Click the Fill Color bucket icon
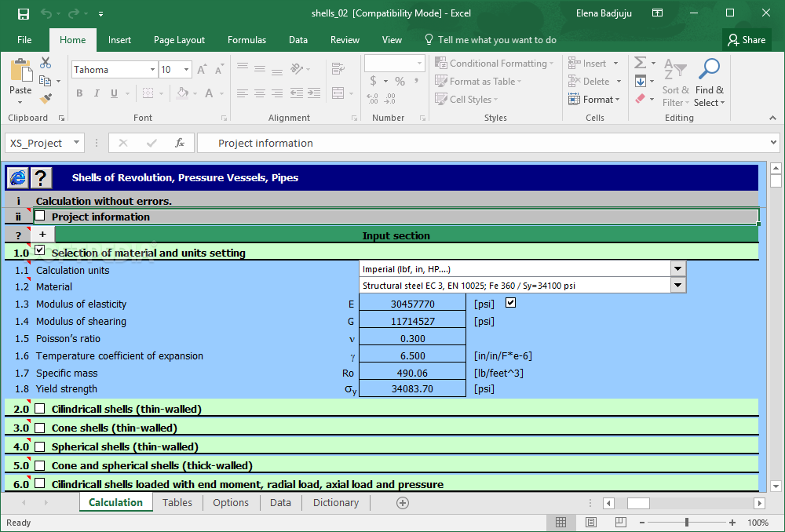The height and width of the screenshot is (532, 785). [183, 93]
